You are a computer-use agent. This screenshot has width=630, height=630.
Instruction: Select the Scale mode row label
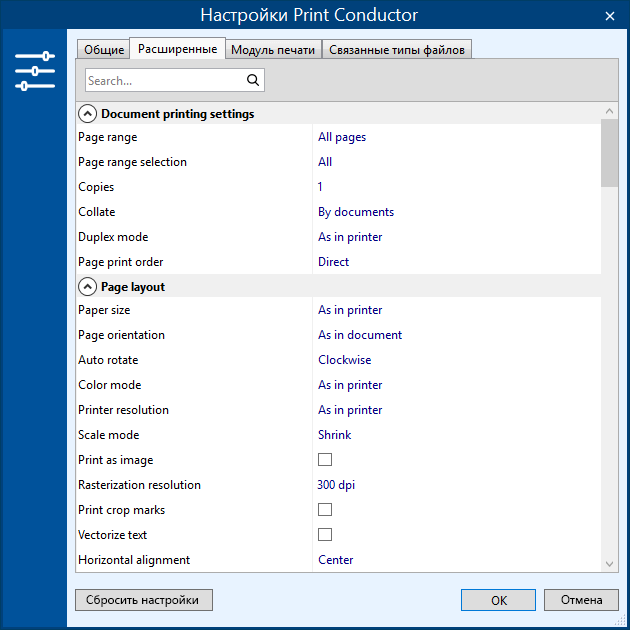(108, 434)
